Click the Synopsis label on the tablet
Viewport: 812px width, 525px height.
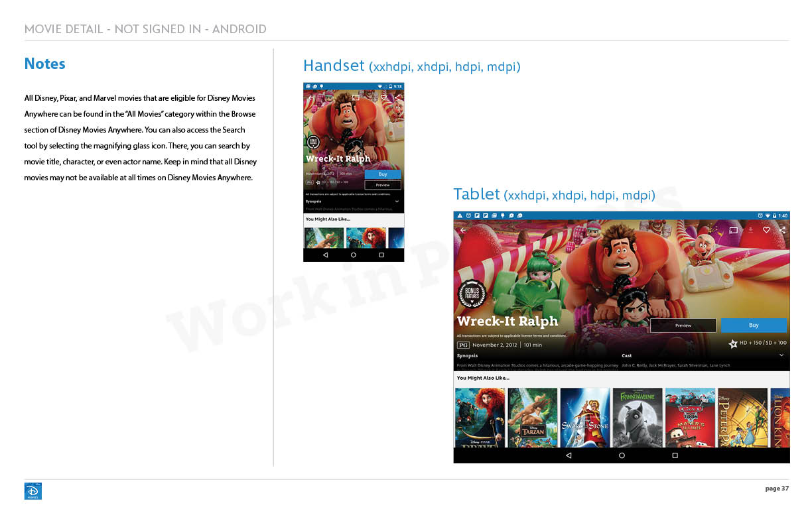tap(467, 356)
